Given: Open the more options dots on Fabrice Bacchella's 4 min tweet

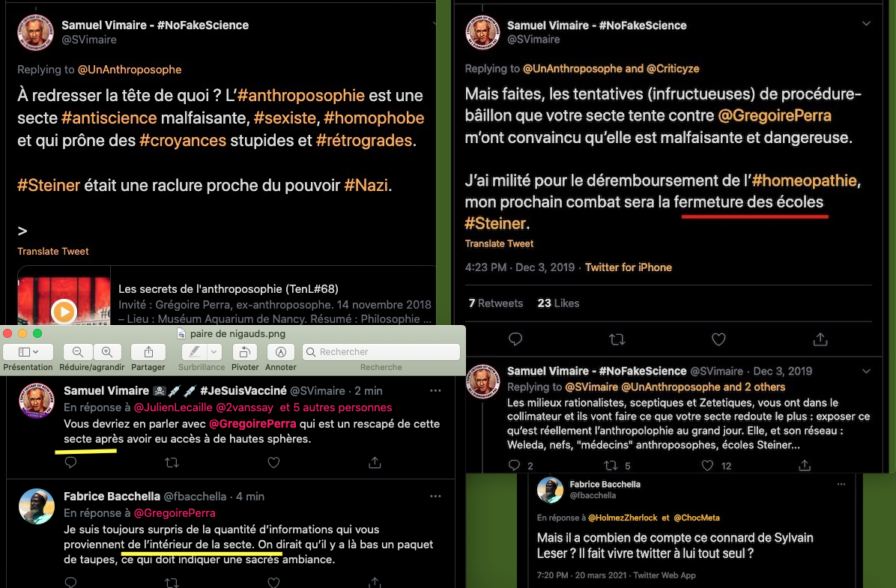Looking at the screenshot, I should coord(435,496).
